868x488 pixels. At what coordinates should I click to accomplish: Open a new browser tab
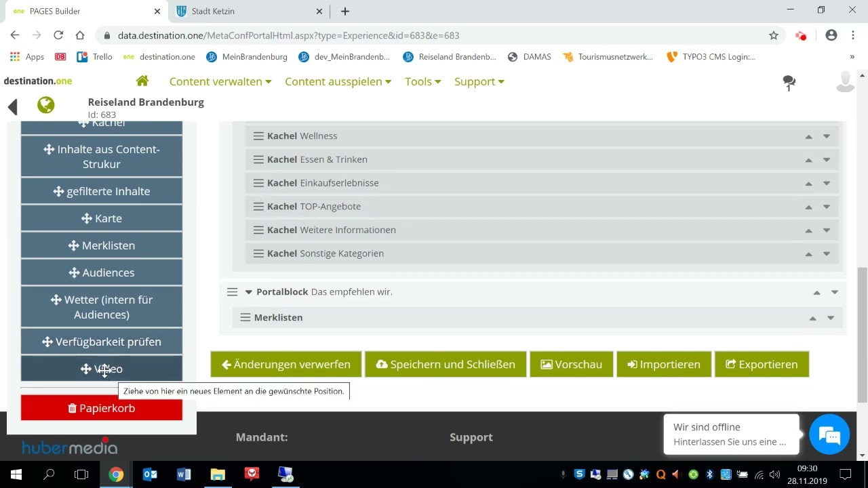[345, 11]
